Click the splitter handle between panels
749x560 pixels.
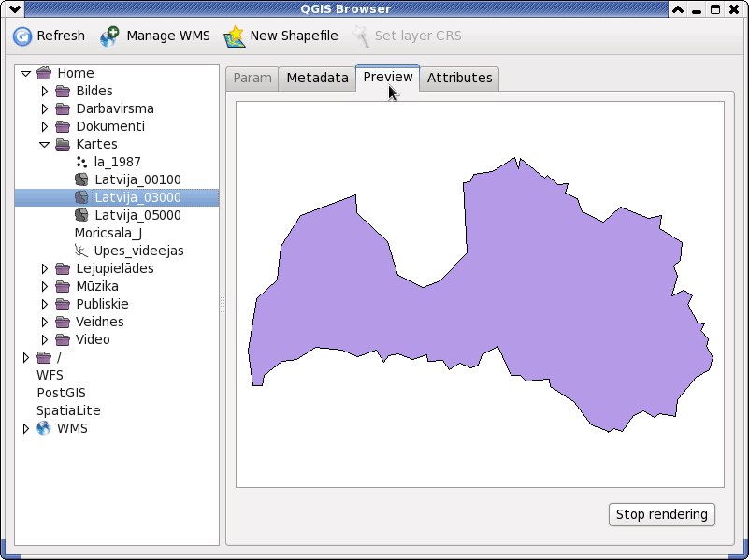click(223, 305)
